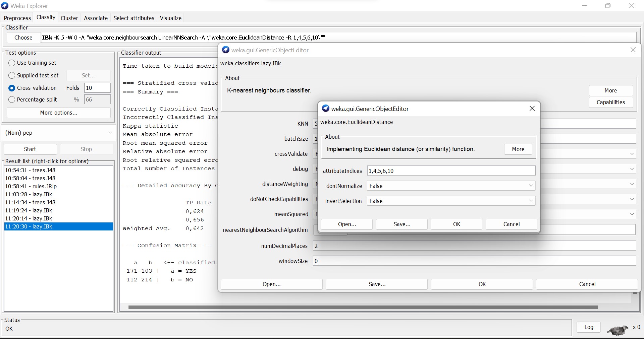
Task: Open the Select attributes tab
Action: (x=134, y=18)
